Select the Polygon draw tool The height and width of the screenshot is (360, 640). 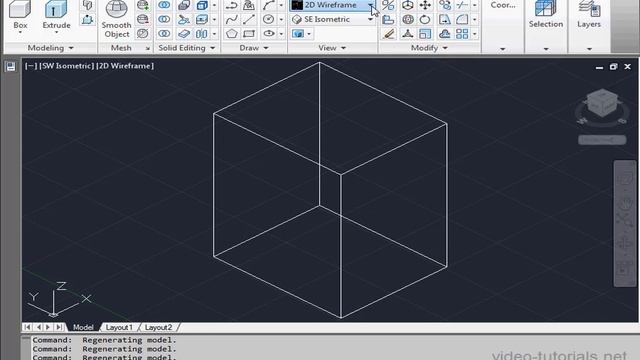(231, 33)
